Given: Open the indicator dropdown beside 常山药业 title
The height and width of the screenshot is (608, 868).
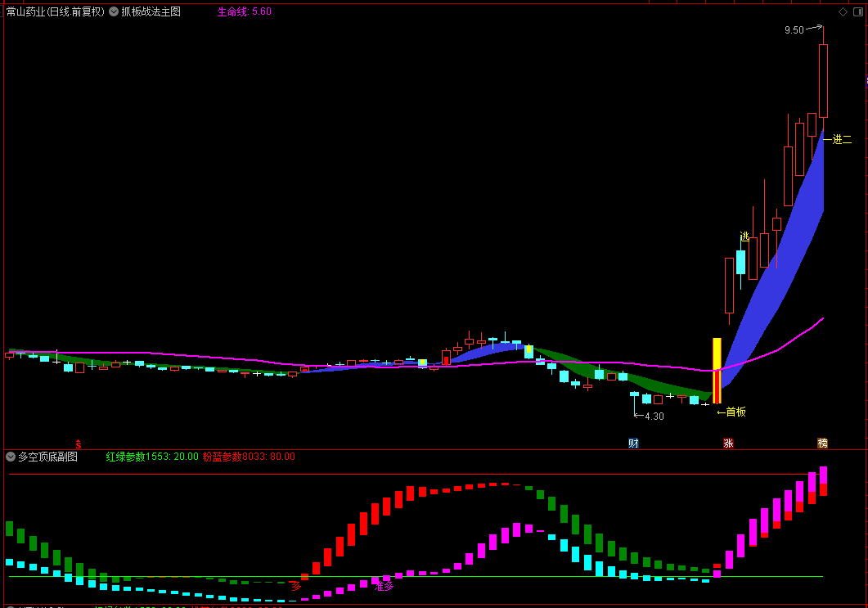Looking at the screenshot, I should coord(114,11).
